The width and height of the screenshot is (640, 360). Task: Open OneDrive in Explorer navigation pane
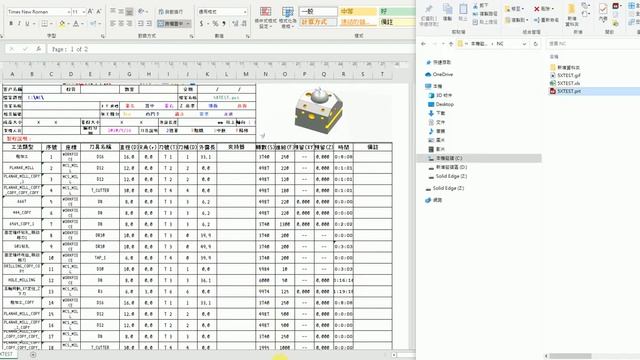tap(439, 74)
